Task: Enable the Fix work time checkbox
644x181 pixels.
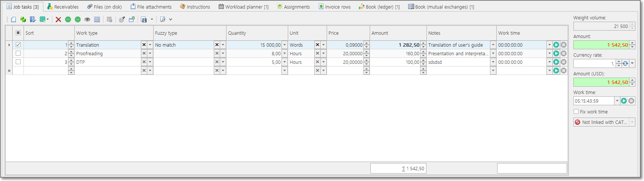Action: [576, 112]
